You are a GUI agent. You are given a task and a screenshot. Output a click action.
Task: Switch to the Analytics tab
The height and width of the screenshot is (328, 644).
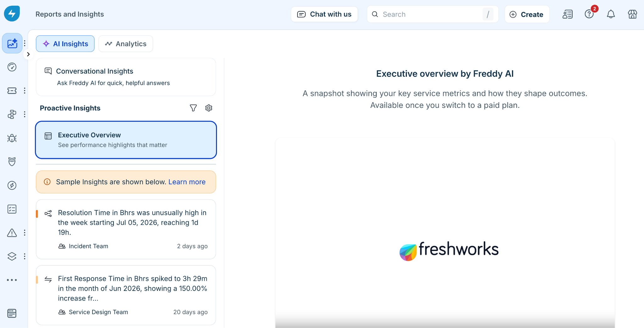(126, 44)
